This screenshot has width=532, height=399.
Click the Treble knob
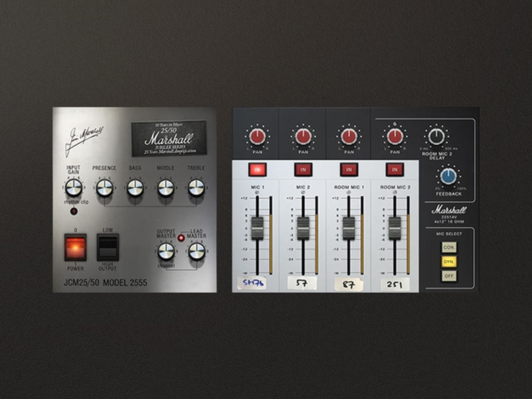coord(196,188)
